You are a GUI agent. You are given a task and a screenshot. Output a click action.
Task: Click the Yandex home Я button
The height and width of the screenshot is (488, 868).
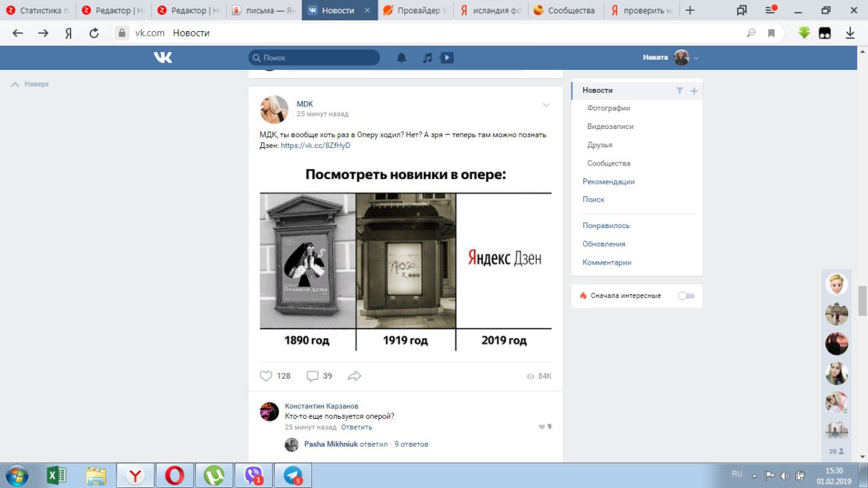coord(68,33)
